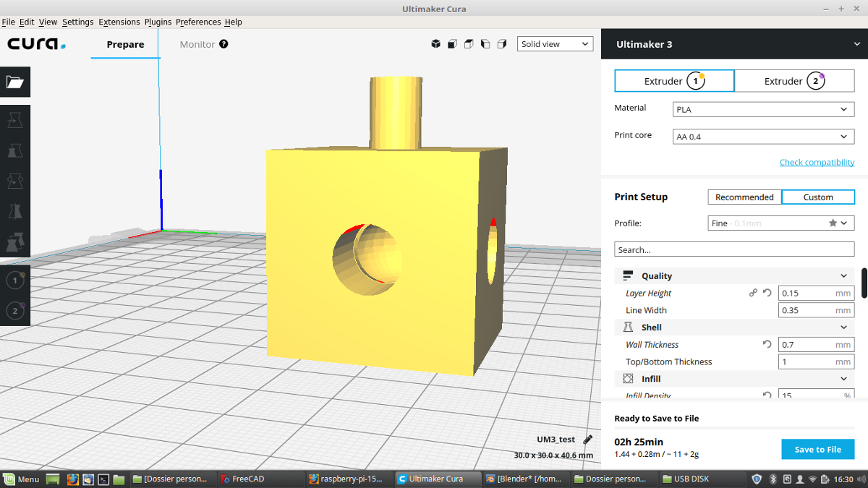
Task: Open the File menu
Action: 8,22
